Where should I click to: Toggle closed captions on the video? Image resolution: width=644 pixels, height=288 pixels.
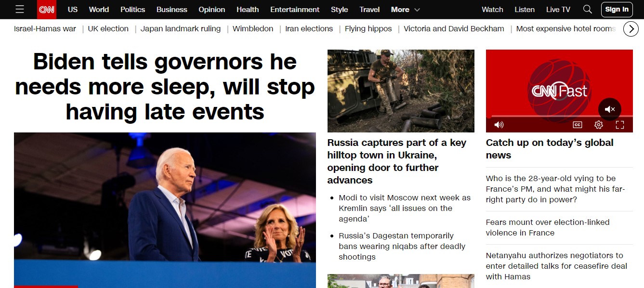577,125
